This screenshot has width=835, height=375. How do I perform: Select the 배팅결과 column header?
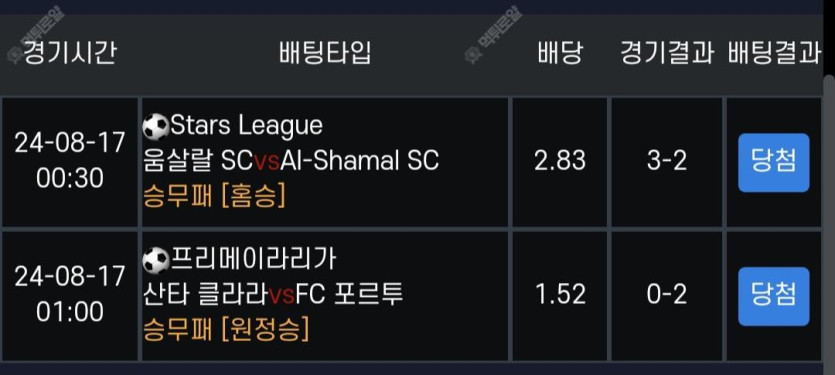[774, 53]
